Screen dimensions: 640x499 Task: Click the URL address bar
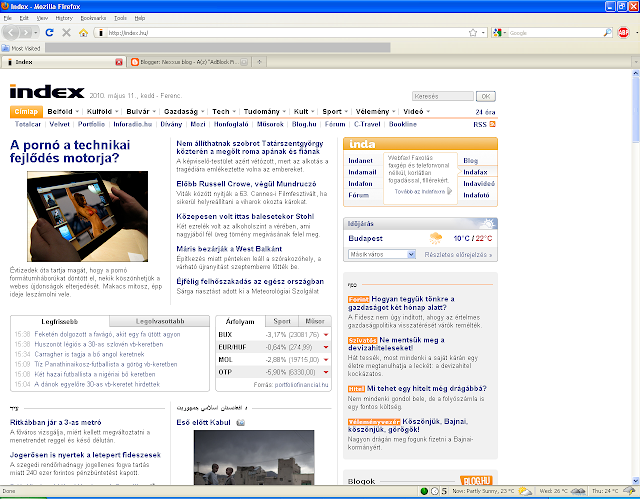286,33
